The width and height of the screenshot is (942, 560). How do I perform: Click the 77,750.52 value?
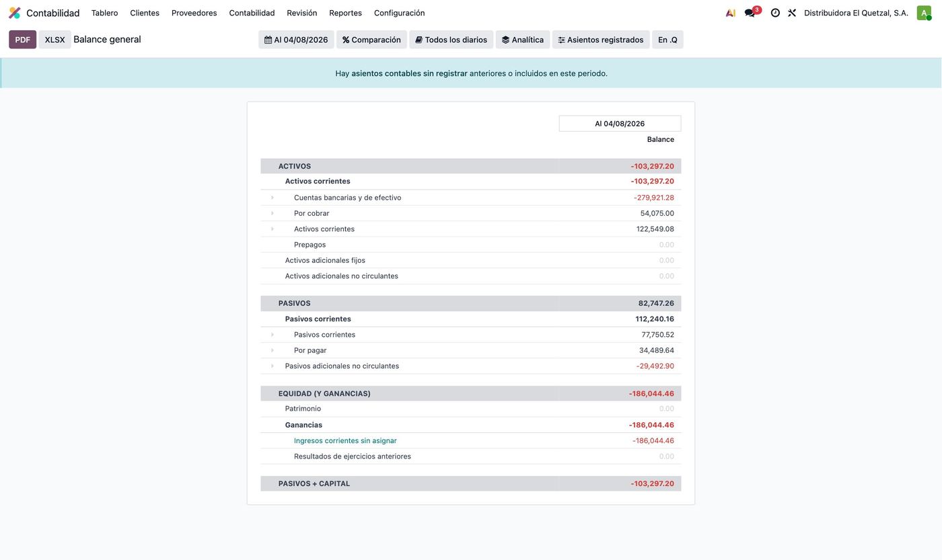pyautogui.click(x=658, y=335)
